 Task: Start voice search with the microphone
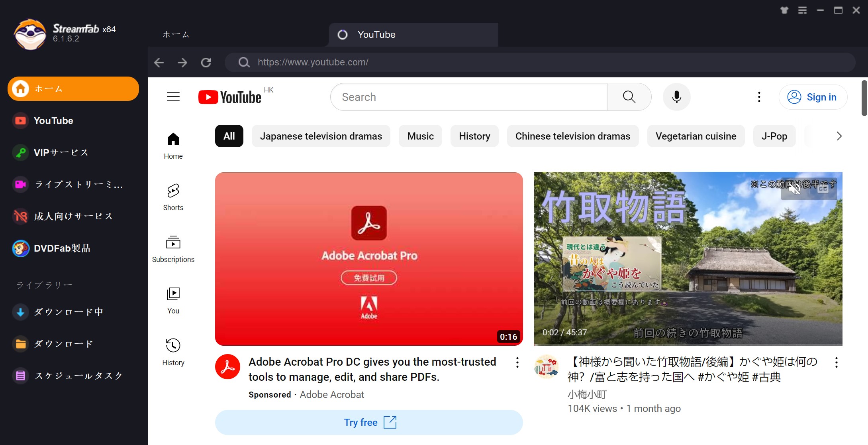click(x=676, y=97)
